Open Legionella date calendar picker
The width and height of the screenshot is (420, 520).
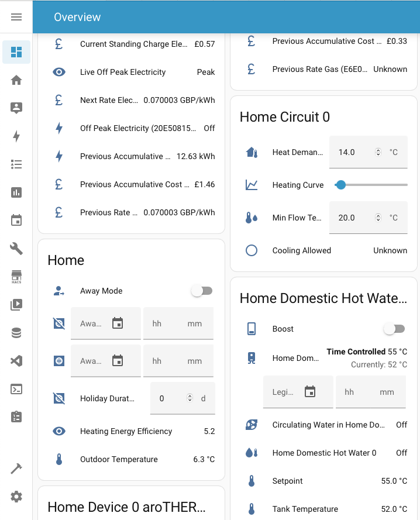click(x=310, y=392)
